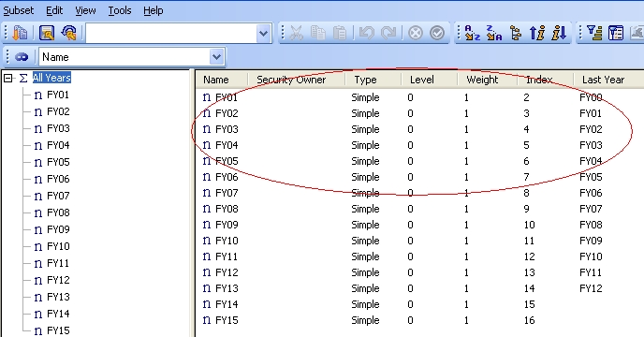The height and width of the screenshot is (337, 644).
Task: Click the Index Sort Descending icon
Action: [559, 33]
